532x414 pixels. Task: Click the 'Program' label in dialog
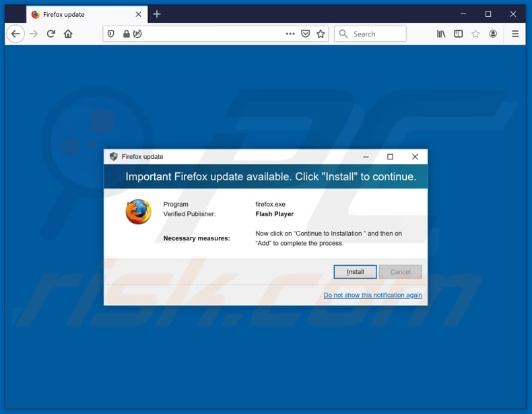(176, 204)
